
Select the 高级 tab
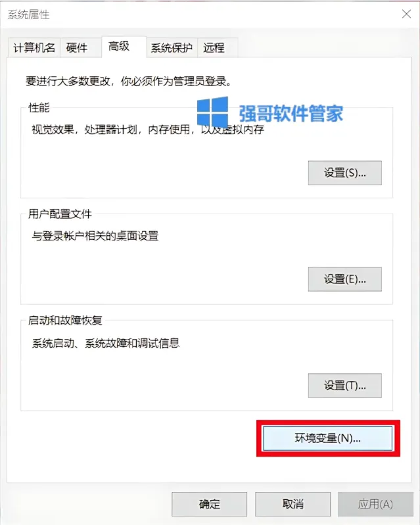coord(119,46)
